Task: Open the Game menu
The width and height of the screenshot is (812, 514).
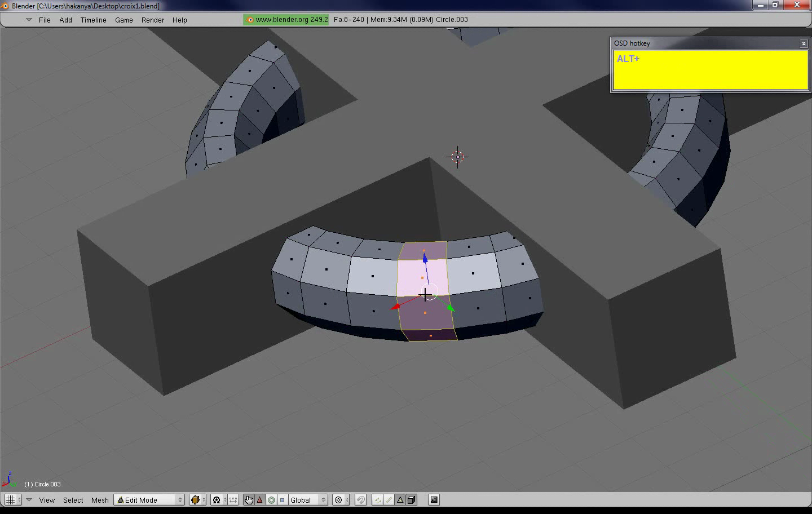Action: coord(124,20)
